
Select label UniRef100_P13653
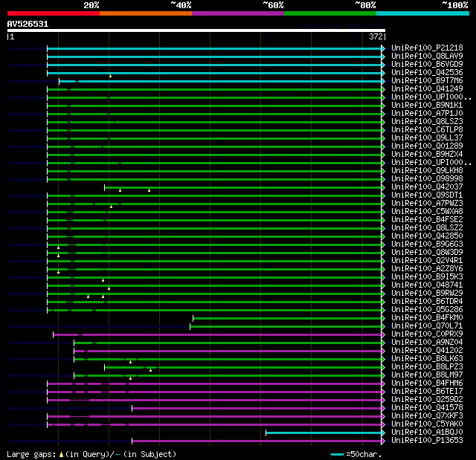point(427,441)
